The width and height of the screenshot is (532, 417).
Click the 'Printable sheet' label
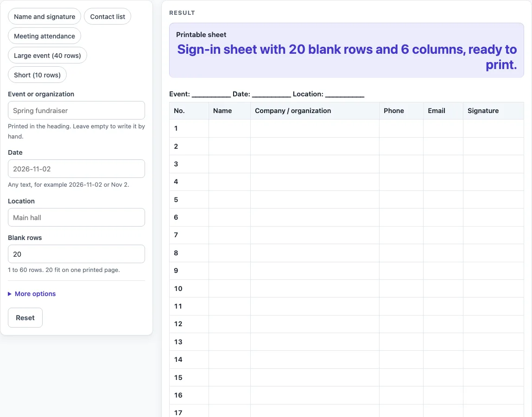(x=201, y=35)
